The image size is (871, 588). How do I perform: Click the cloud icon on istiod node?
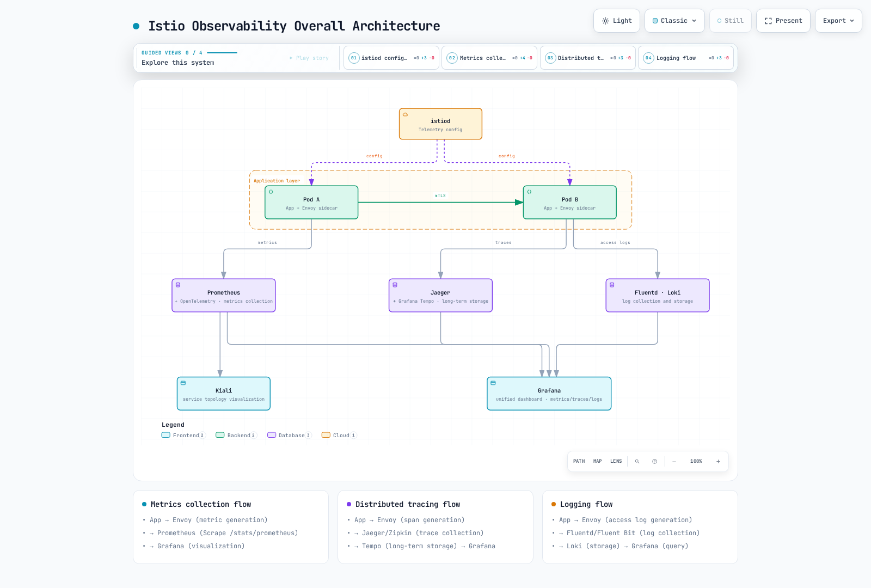click(x=405, y=114)
